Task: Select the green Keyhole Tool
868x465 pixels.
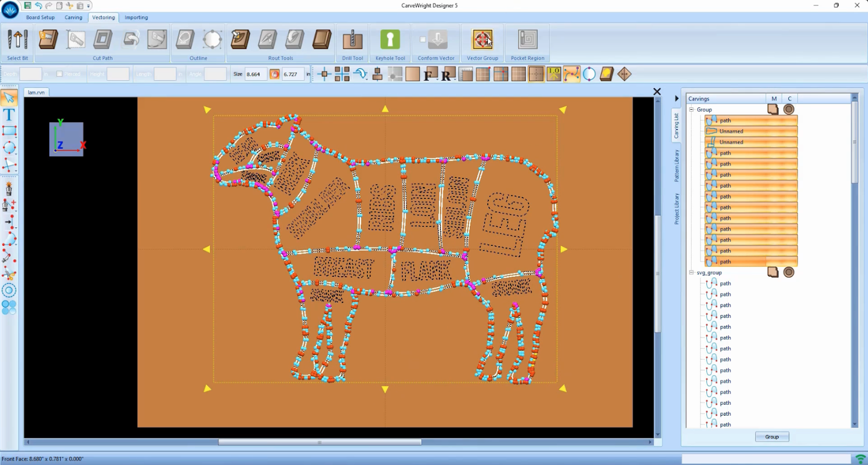Action: pos(390,40)
